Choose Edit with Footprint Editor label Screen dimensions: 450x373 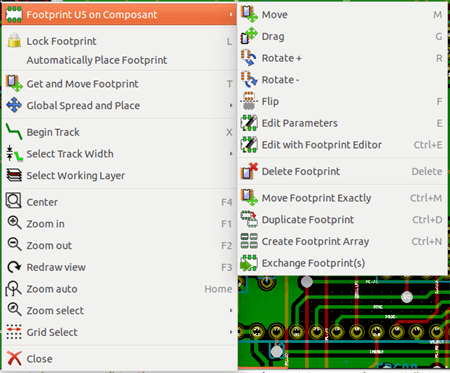pos(322,145)
